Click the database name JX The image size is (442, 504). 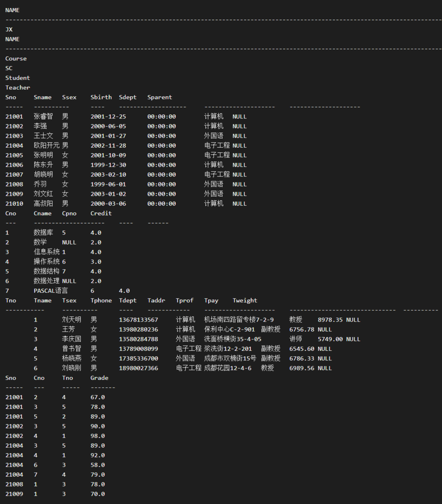click(x=9, y=30)
